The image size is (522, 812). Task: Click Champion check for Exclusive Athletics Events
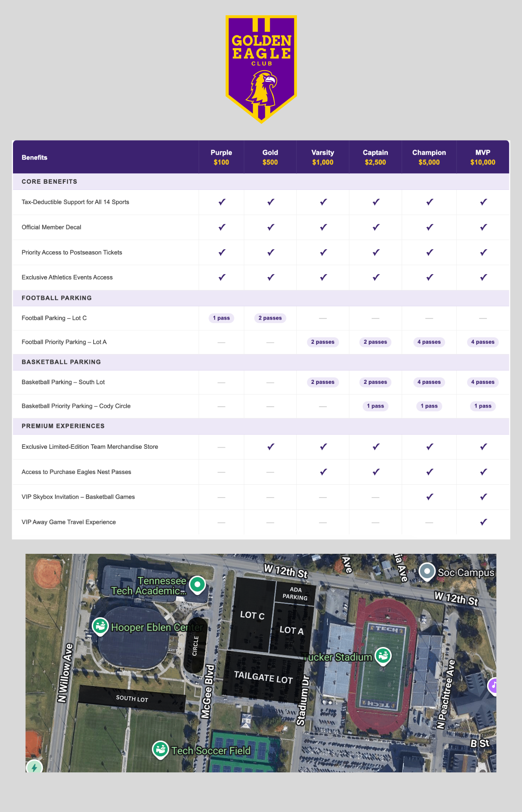coord(430,277)
